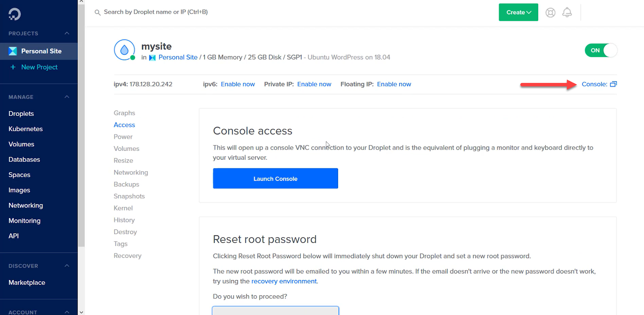This screenshot has width=644, height=315.
Task: Select Networking in the droplet side menu
Action: [x=131, y=173]
